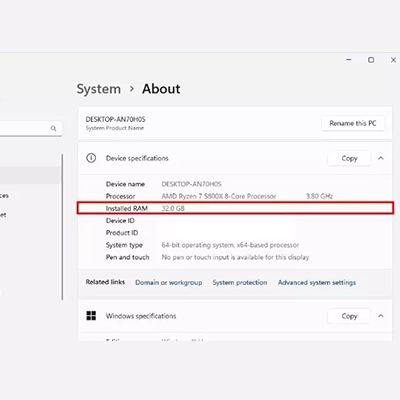This screenshot has width=400, height=400.
Task: Select the 3.80 GHz processor speed
Action: tap(319, 196)
